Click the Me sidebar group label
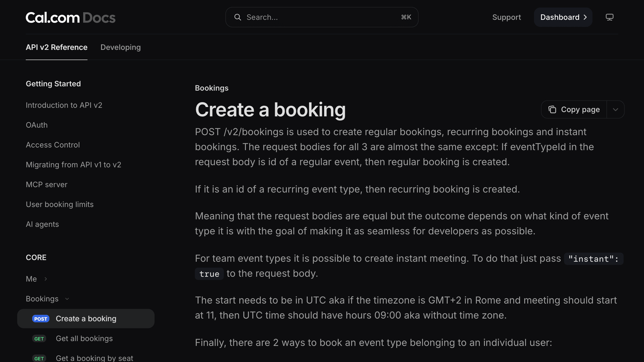Screen dimensions: 644x362 (31, 279)
